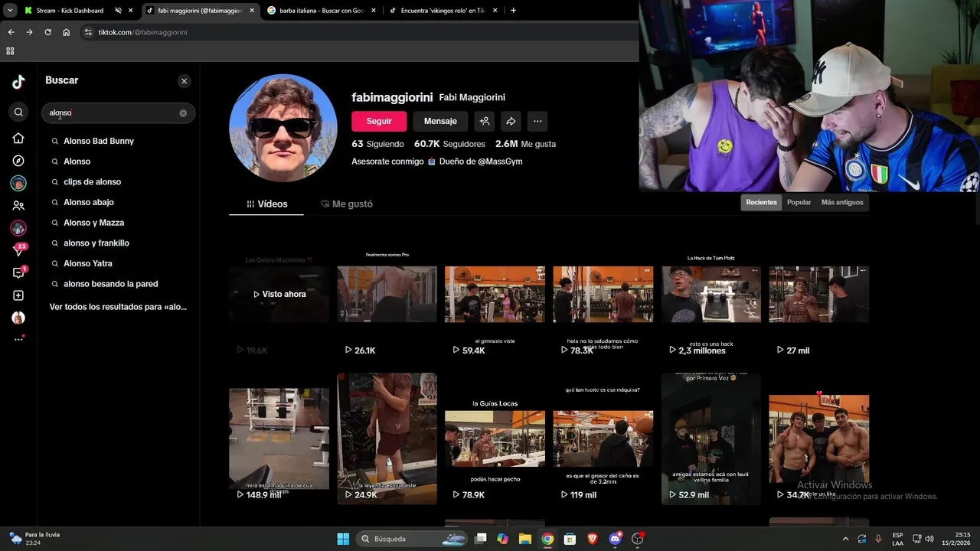Switch to barba italiana Google tab
Screen dimensions: 980x551
322,11
